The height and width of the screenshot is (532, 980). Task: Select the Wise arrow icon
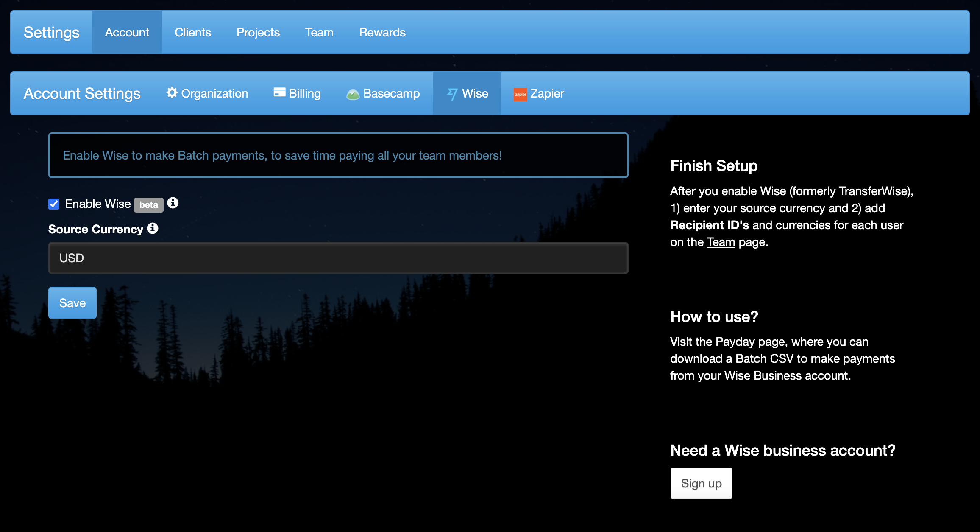click(452, 93)
